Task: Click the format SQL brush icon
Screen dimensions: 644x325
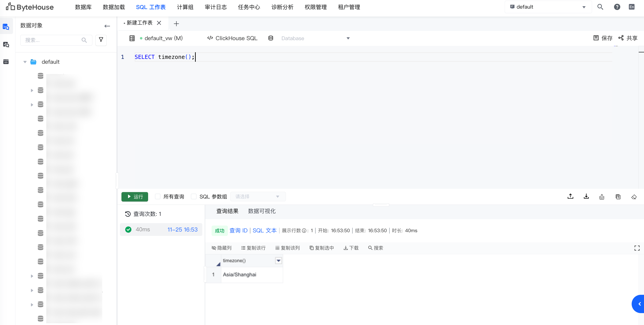Action: pos(602,197)
